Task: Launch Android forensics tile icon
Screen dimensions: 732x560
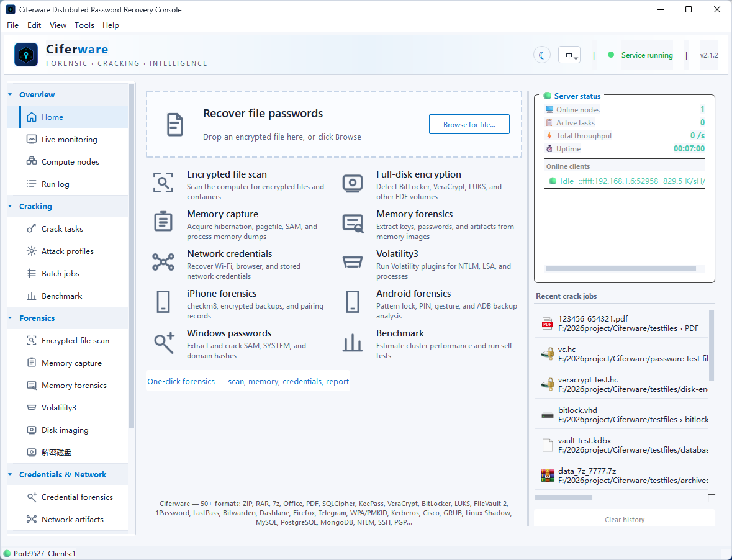Action: (x=353, y=302)
